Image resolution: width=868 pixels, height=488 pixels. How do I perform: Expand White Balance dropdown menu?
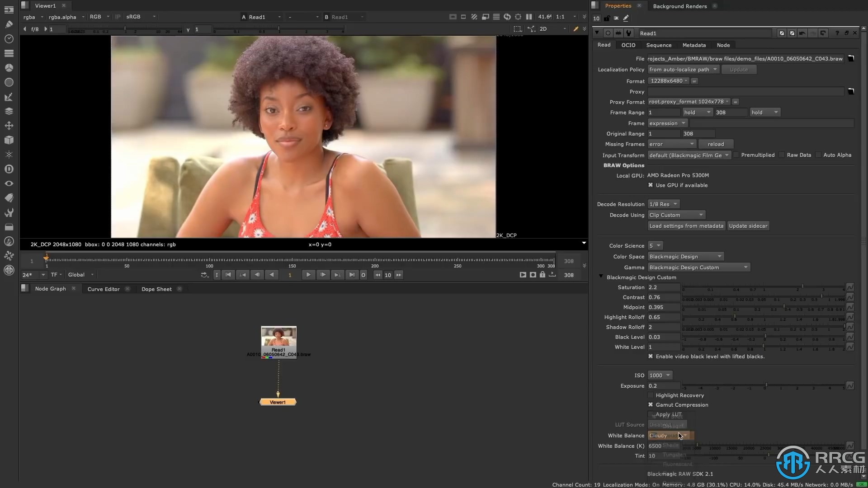[x=684, y=435]
